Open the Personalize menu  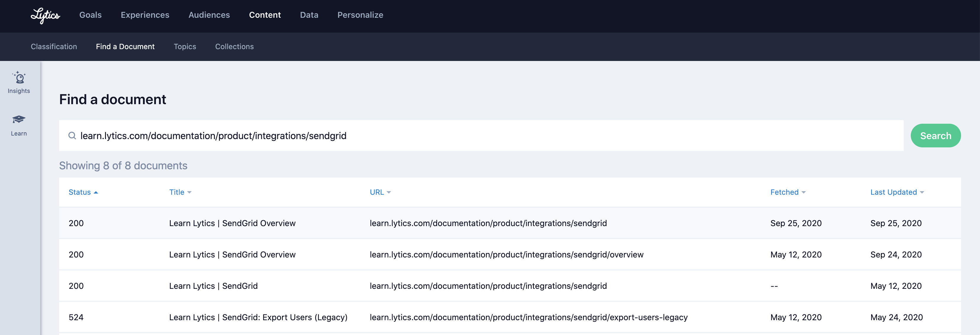point(360,15)
